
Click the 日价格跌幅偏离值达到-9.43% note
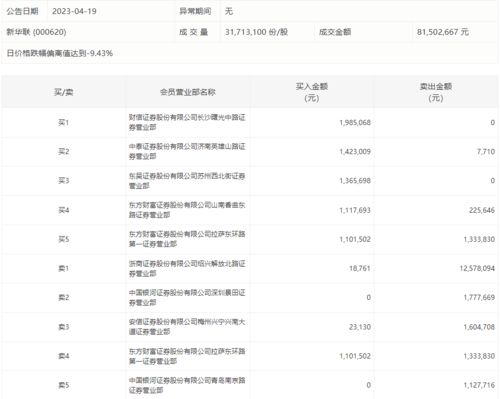click(60, 53)
